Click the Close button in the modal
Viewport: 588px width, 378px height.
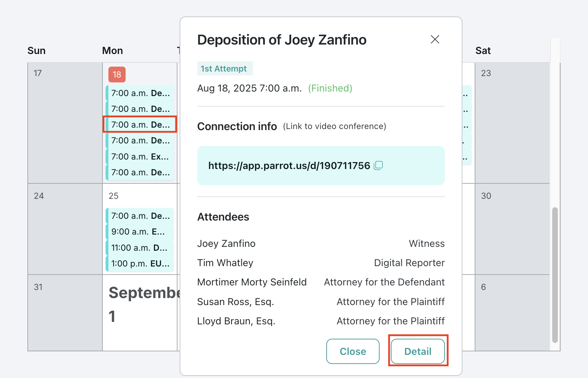coord(353,351)
